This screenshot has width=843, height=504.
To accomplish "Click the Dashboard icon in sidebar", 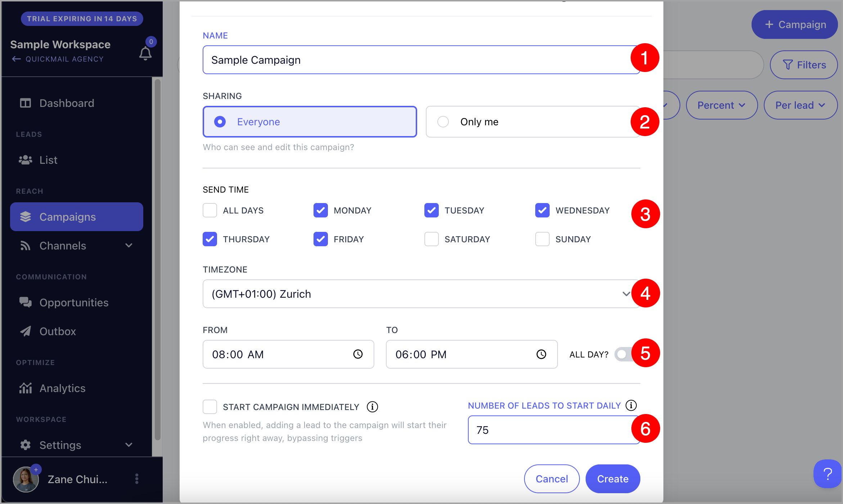I will (25, 103).
